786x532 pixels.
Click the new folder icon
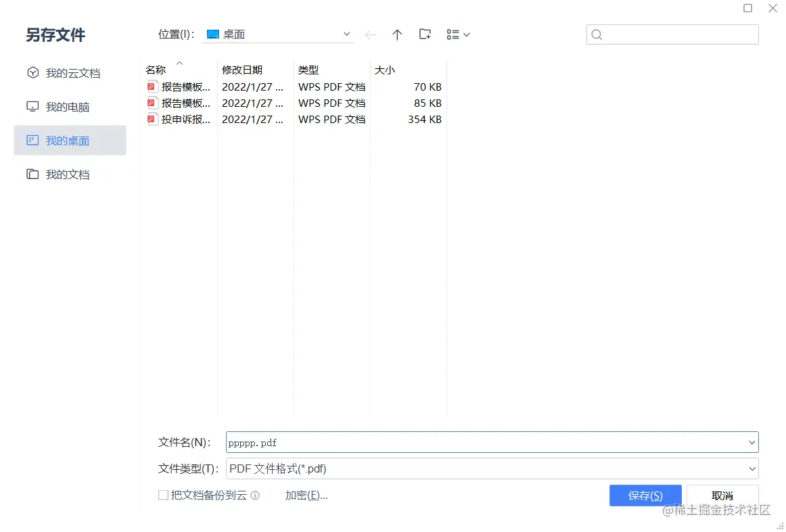[x=425, y=34]
